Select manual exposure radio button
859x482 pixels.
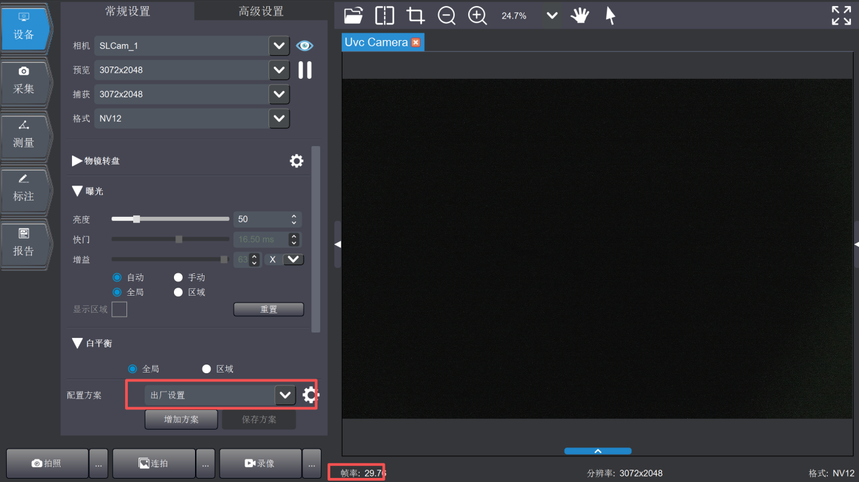coord(179,277)
